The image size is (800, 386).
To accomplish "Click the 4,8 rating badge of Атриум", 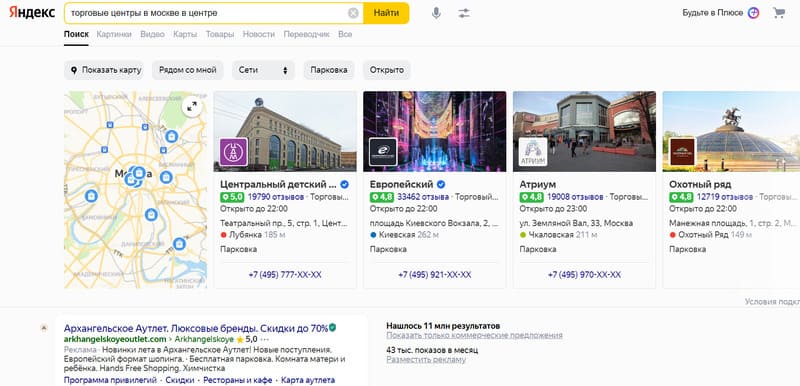I will (x=532, y=197).
